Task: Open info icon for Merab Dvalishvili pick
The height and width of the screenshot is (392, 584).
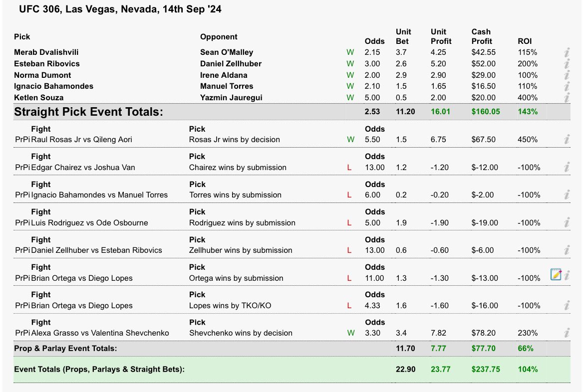Action: 567,52
